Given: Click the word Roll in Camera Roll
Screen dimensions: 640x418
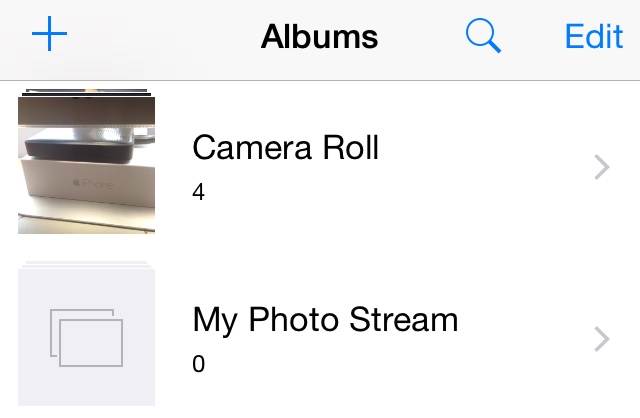Looking at the screenshot, I should click(343, 148).
